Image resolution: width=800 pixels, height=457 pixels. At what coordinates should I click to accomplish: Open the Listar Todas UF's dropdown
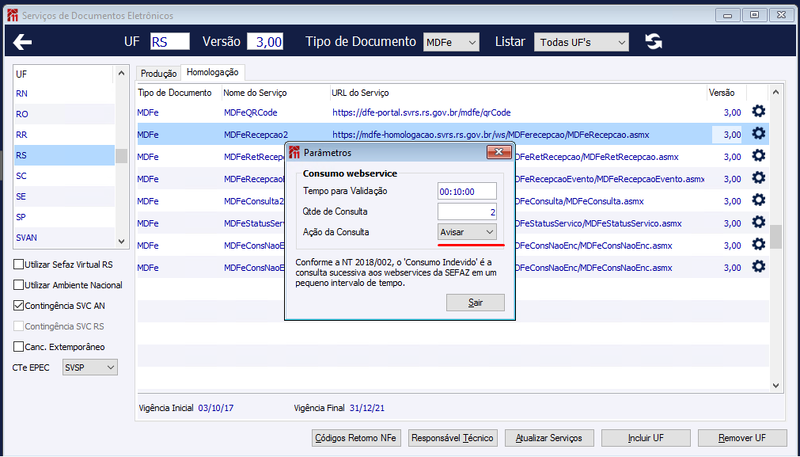point(581,42)
